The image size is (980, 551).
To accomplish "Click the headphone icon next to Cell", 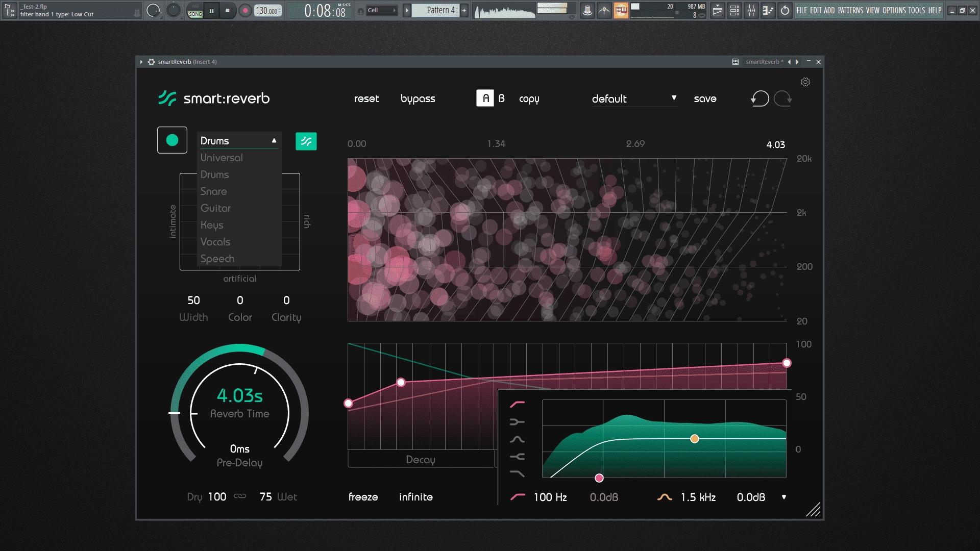I will pos(361,11).
